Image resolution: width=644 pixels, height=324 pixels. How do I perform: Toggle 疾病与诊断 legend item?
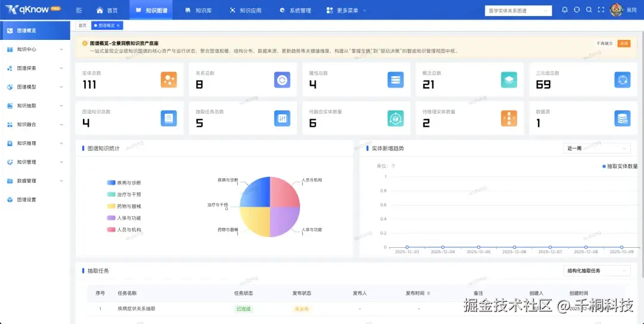pos(123,182)
